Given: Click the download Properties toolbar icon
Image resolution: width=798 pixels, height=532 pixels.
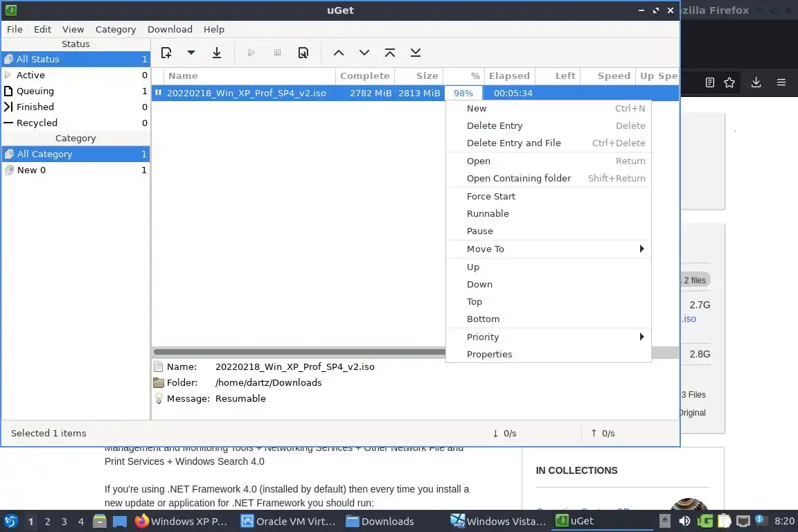Looking at the screenshot, I should pos(303,53).
